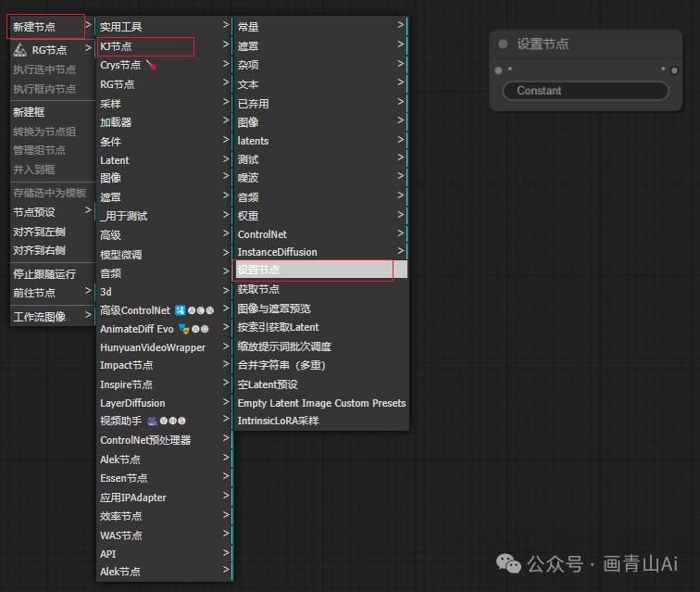Open the 应用IPAdapter category
Screen dimensions: 700x592
tap(164, 498)
